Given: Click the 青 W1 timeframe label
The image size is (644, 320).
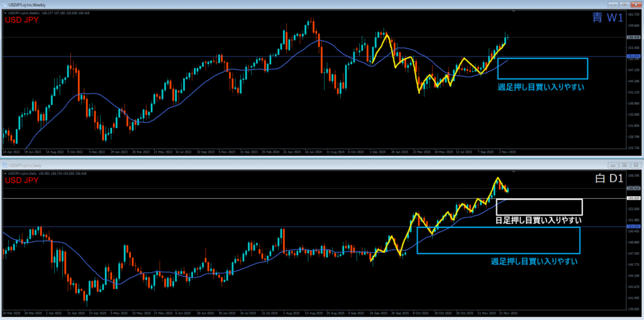Looking at the screenshot, I should 607,18.
